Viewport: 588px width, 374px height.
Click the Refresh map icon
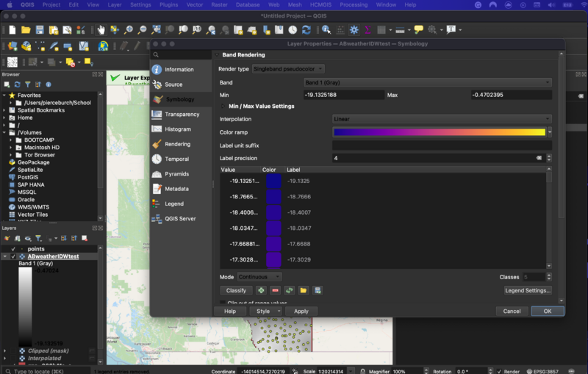point(306,30)
